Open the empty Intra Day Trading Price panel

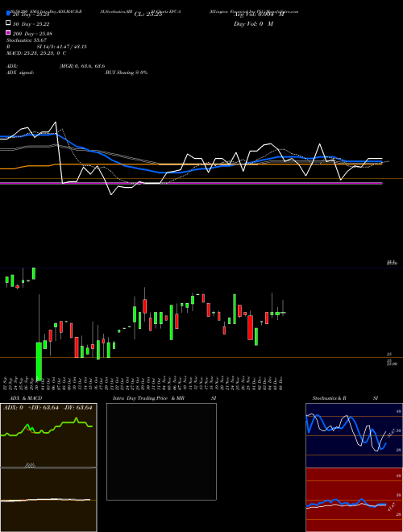click(x=161, y=451)
